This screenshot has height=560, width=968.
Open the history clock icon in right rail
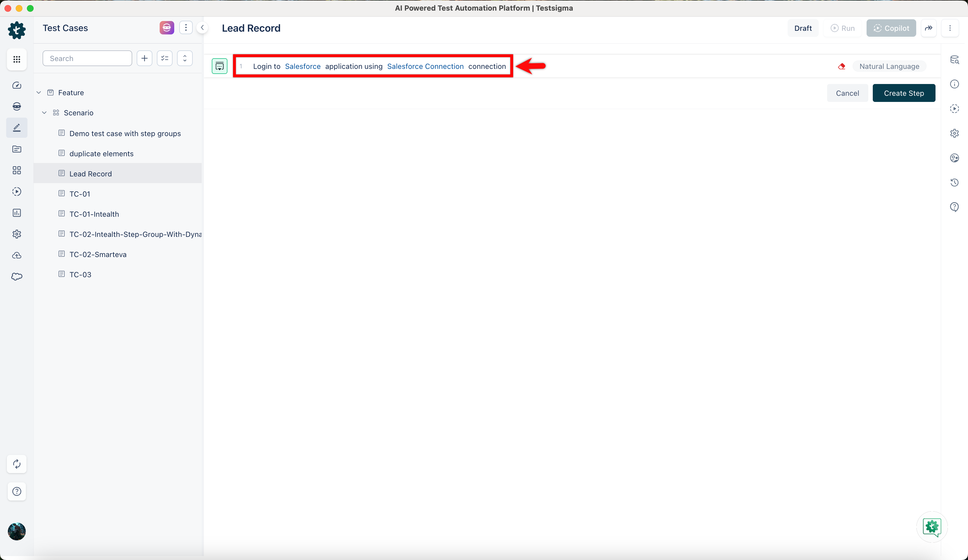click(x=955, y=183)
